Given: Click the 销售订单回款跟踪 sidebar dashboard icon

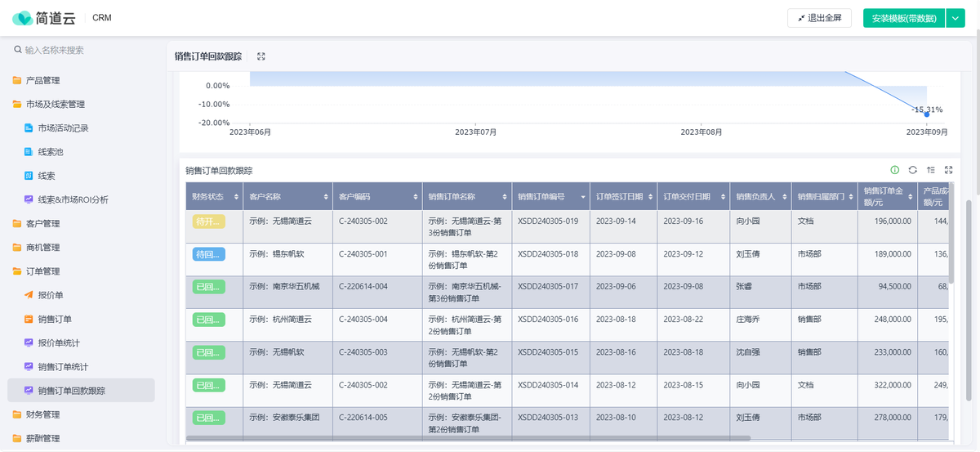Looking at the screenshot, I should point(29,391).
